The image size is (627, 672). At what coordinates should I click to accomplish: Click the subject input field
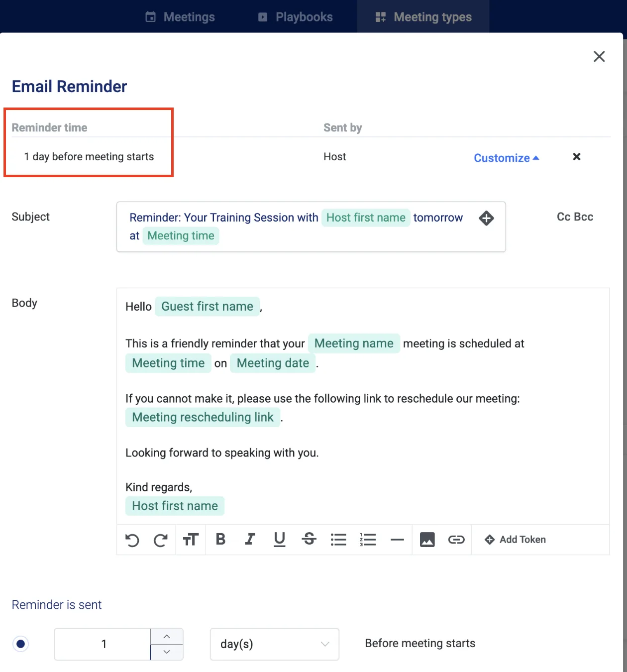[311, 226]
